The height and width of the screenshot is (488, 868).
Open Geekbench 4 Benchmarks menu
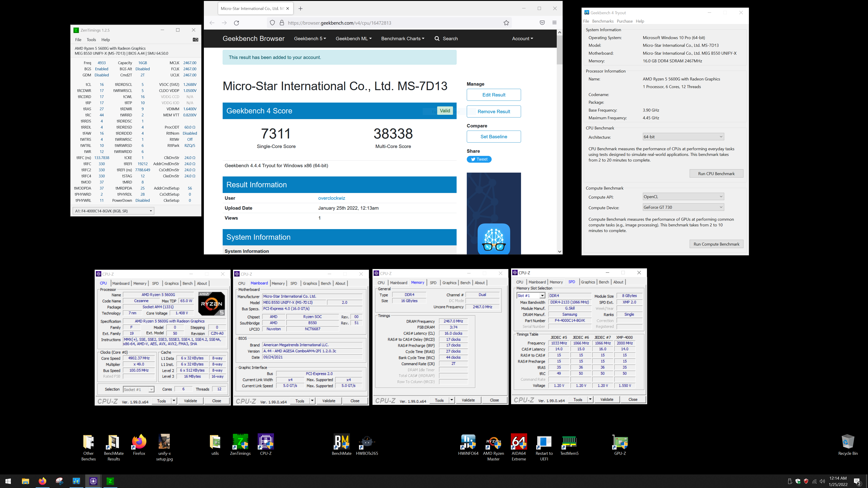603,21
